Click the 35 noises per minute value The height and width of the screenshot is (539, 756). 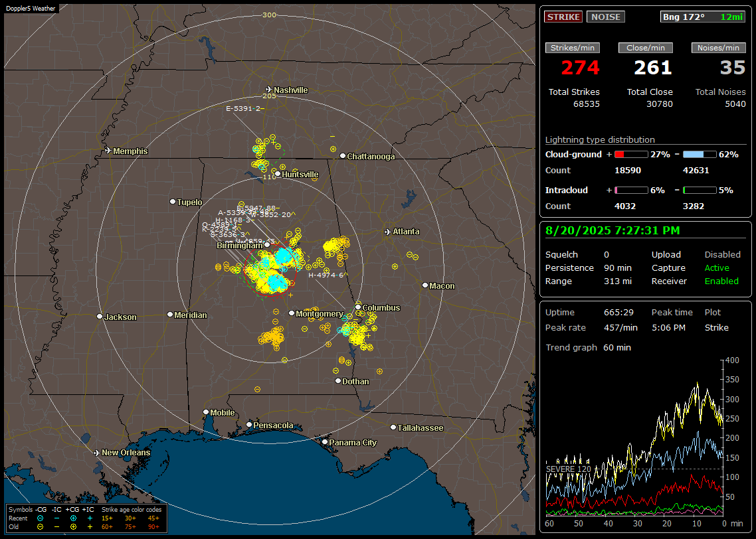pos(733,68)
